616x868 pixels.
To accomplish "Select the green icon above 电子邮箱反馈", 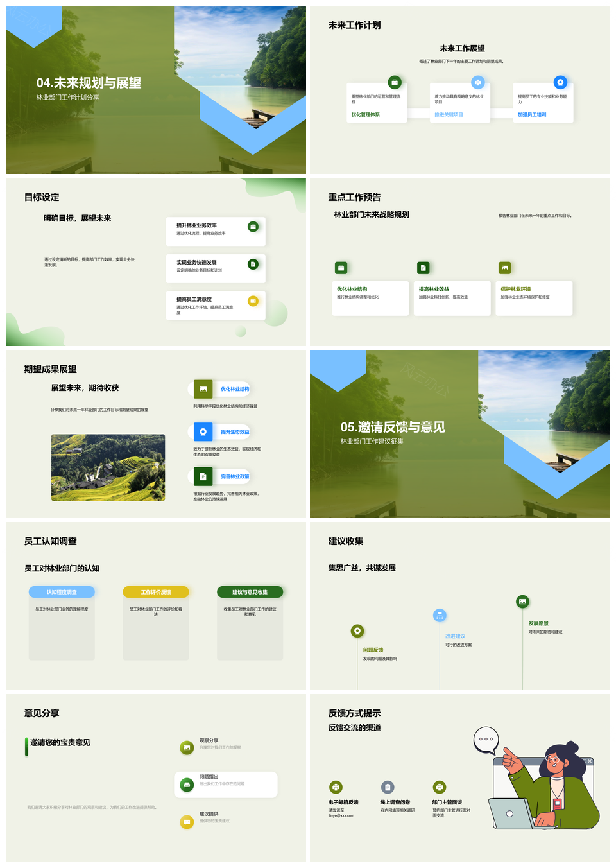I will pyautogui.click(x=336, y=787).
